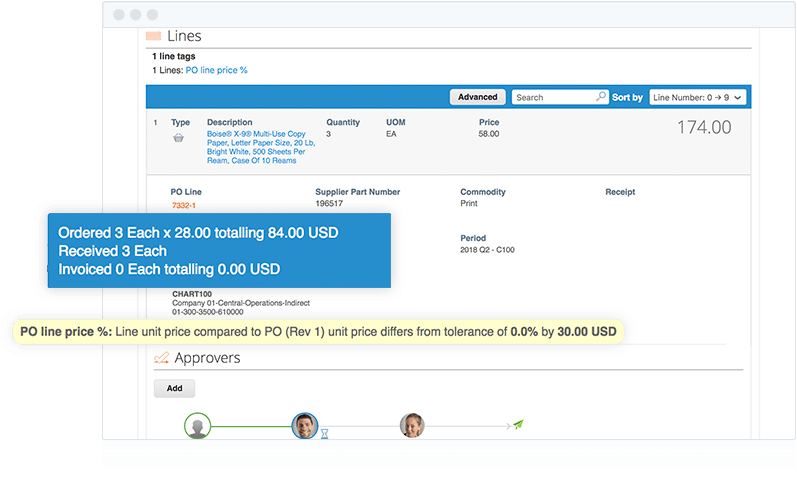Click into the line Search field

click(x=553, y=97)
